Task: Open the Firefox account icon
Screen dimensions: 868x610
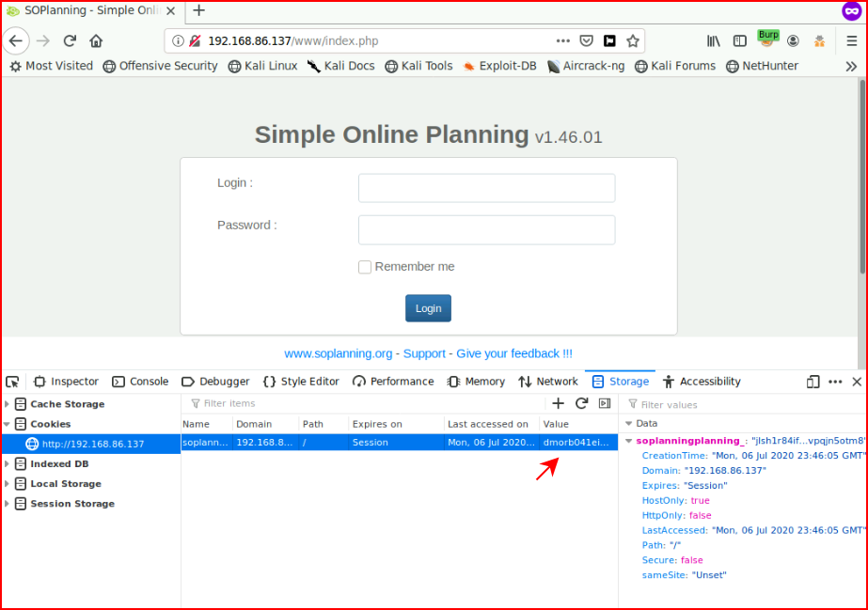Action: 793,41
